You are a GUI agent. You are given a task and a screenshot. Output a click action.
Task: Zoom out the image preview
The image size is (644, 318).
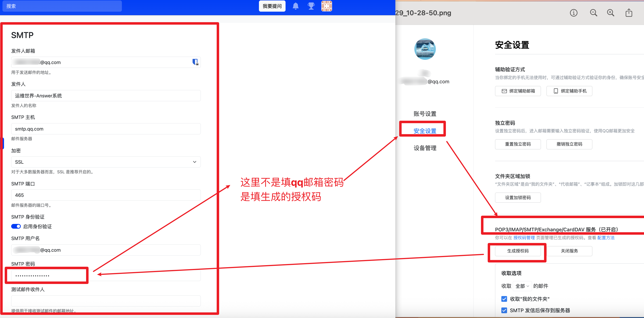coord(593,13)
